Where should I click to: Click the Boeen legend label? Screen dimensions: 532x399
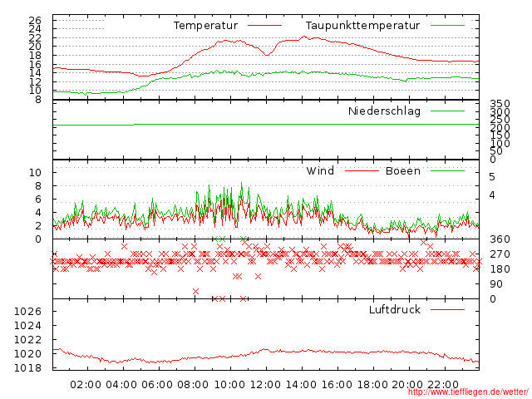[403, 170]
